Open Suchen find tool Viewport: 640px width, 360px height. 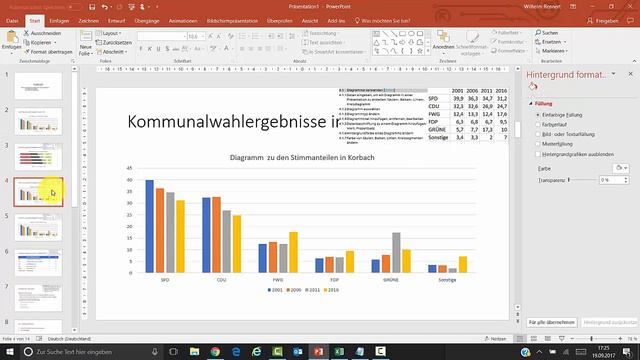(547, 33)
